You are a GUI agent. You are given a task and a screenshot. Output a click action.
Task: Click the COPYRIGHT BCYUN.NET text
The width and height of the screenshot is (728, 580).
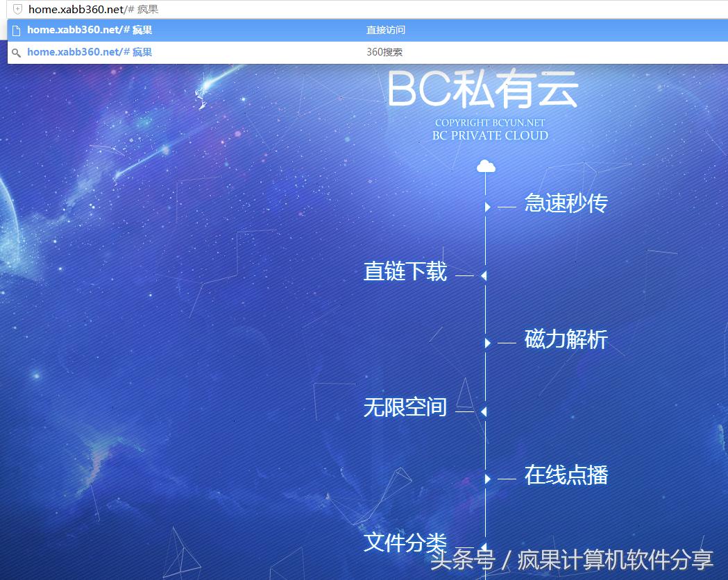tap(490, 122)
